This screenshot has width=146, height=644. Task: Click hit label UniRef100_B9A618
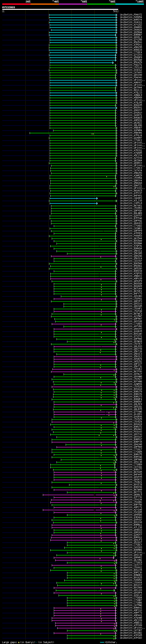point(131,50)
